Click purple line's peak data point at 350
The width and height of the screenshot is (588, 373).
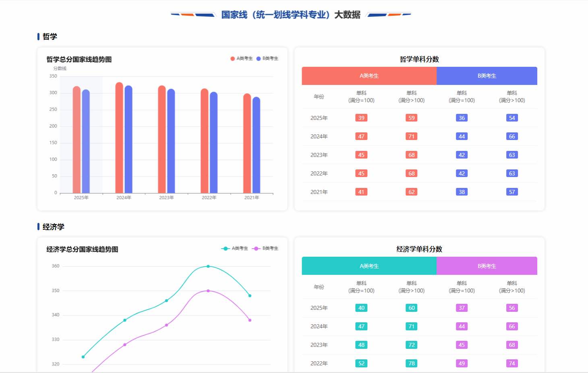[x=208, y=291]
